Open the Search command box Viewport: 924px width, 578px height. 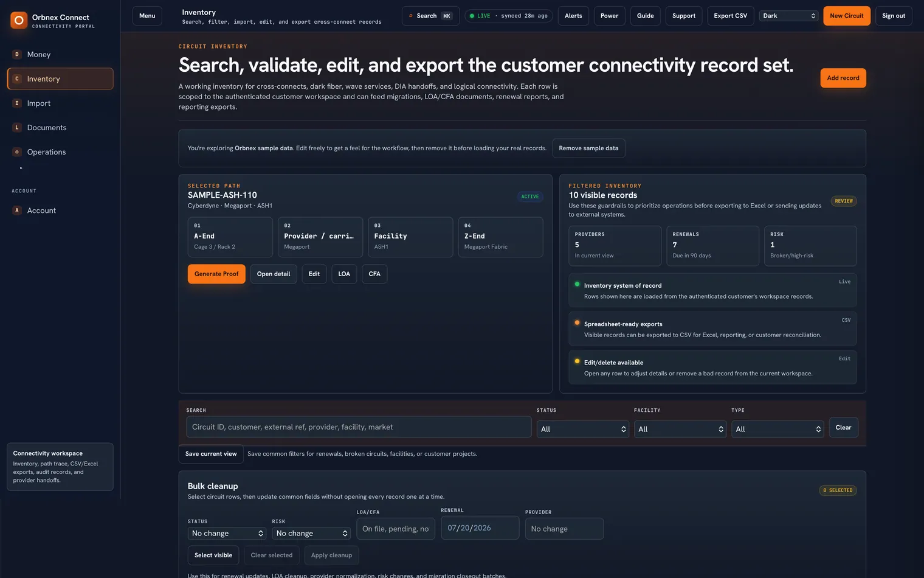point(430,16)
